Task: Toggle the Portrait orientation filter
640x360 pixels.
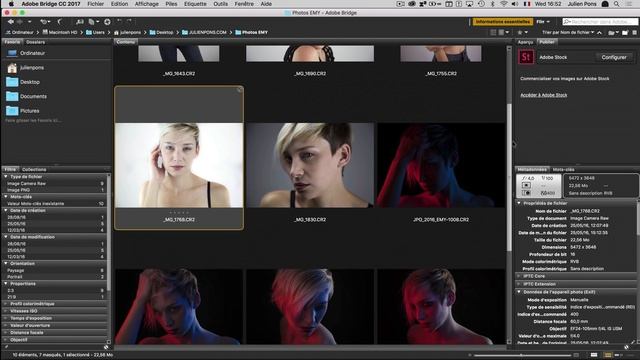Action: [x=55, y=277]
